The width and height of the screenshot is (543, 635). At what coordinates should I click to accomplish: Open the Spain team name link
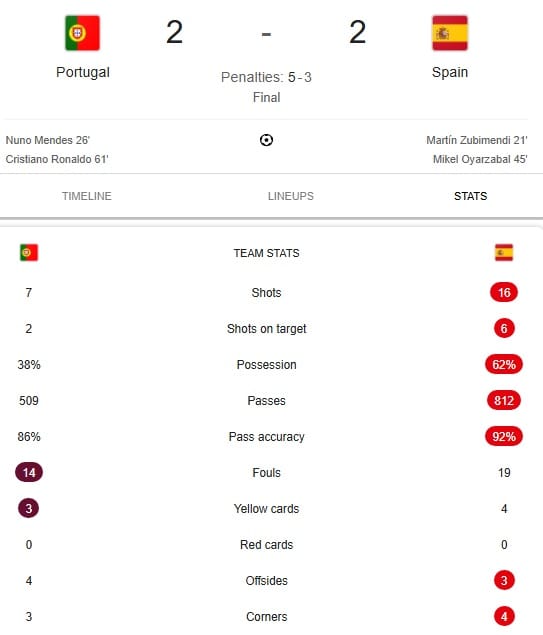[450, 72]
